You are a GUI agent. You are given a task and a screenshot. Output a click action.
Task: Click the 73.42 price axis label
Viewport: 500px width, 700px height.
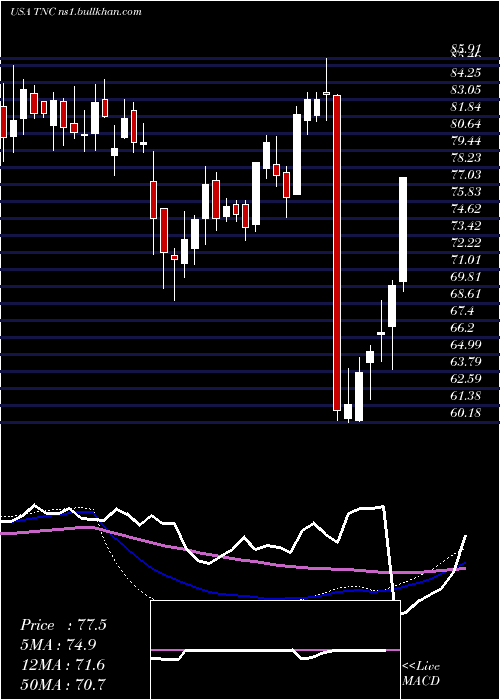(x=466, y=225)
